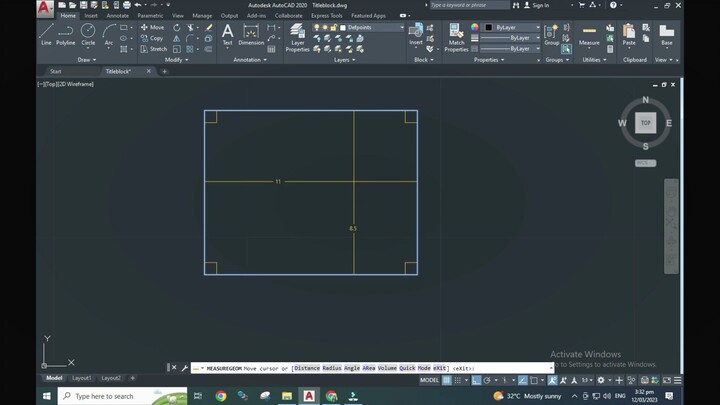Select the Text annotation tool
Image resolution: width=720 pixels, height=405 pixels.
pos(227,35)
